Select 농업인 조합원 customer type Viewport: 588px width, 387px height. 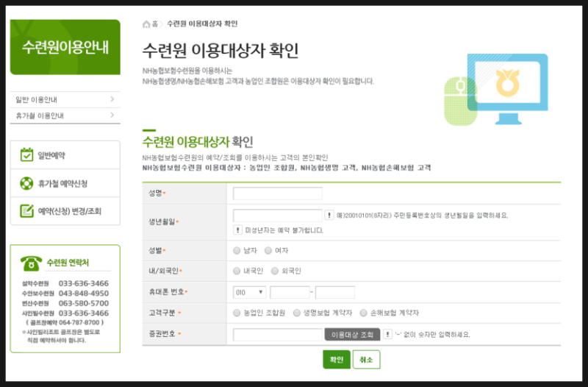237,313
